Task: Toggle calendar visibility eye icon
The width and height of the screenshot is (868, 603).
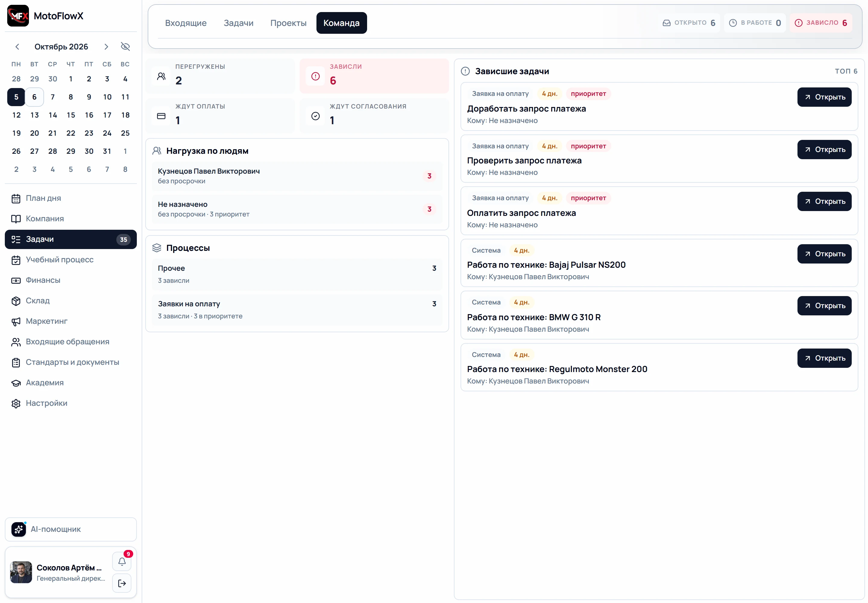Action: (x=125, y=46)
